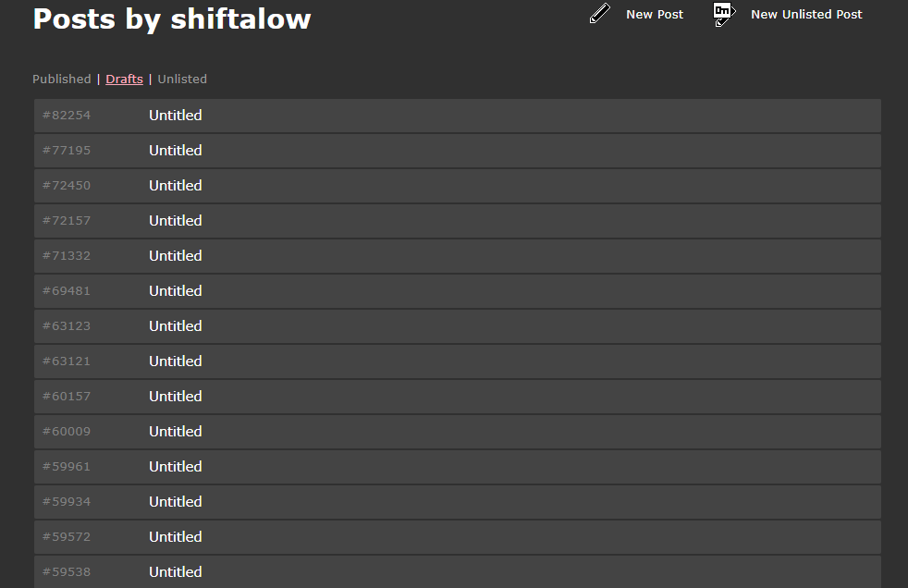Open the Untitled draft #63121
908x588 pixels.
(x=176, y=361)
